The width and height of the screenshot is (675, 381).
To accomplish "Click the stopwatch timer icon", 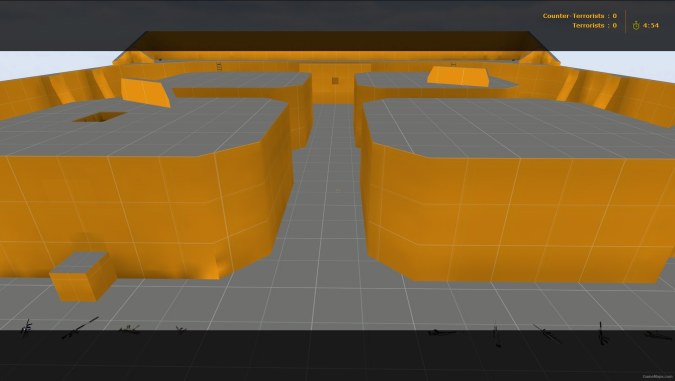I will (x=636, y=25).
